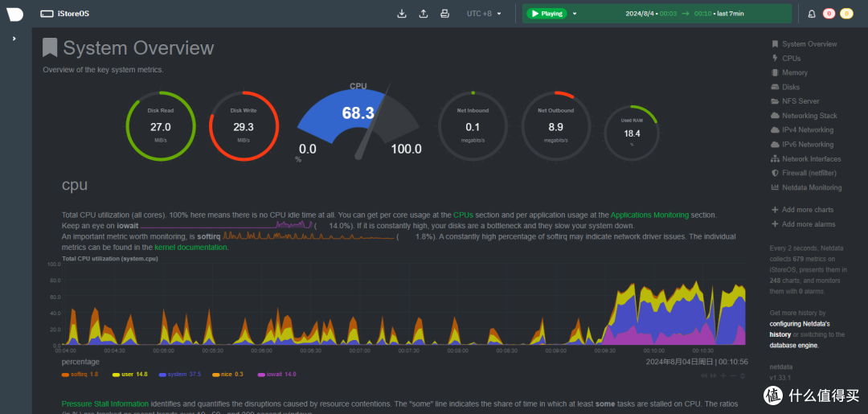
Task: Expand the Playing mode dropdown arrow
Action: click(x=575, y=14)
